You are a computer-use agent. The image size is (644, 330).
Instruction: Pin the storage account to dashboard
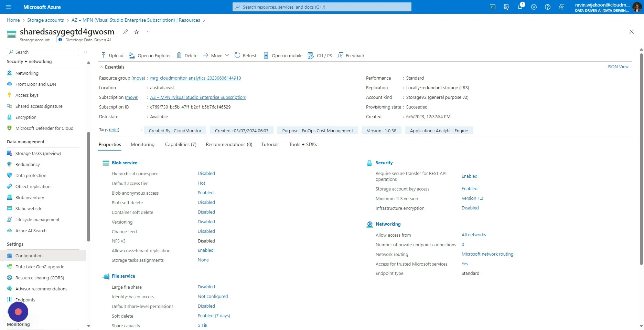[126, 32]
